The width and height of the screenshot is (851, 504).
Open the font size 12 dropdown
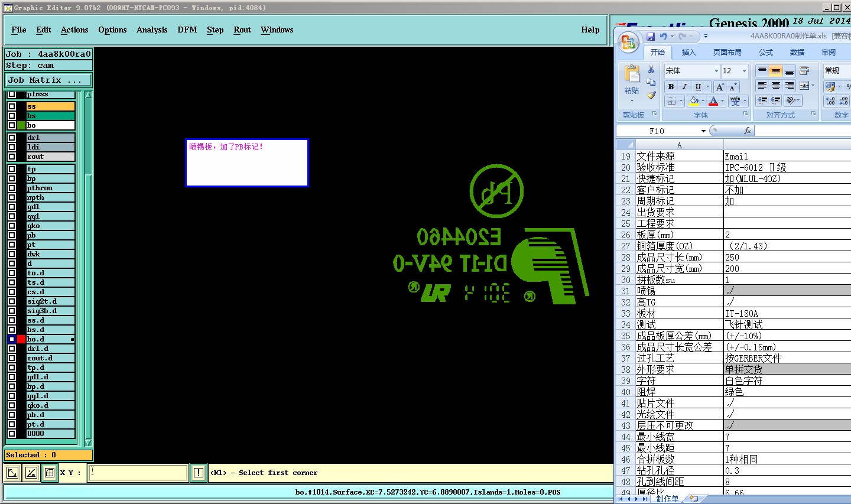[744, 71]
